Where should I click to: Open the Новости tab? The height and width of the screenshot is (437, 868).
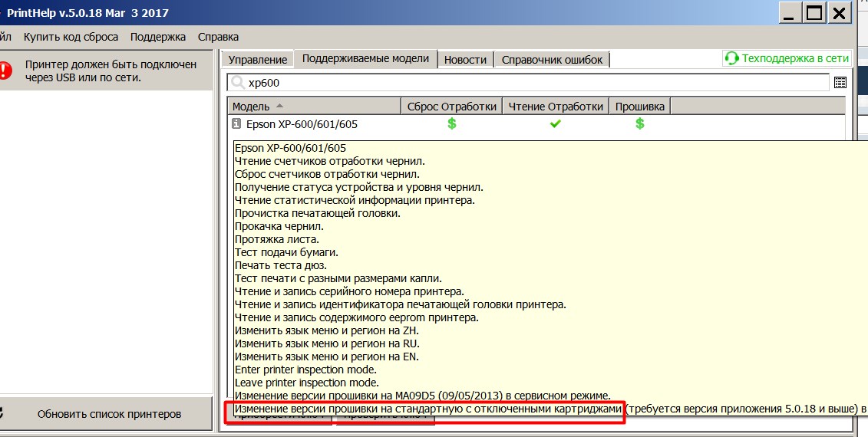tap(465, 59)
